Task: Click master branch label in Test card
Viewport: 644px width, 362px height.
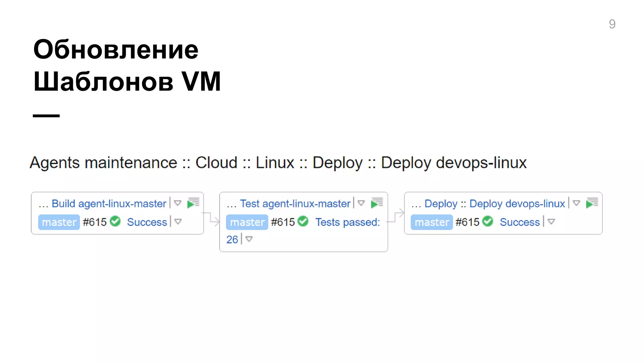Action: (x=247, y=222)
